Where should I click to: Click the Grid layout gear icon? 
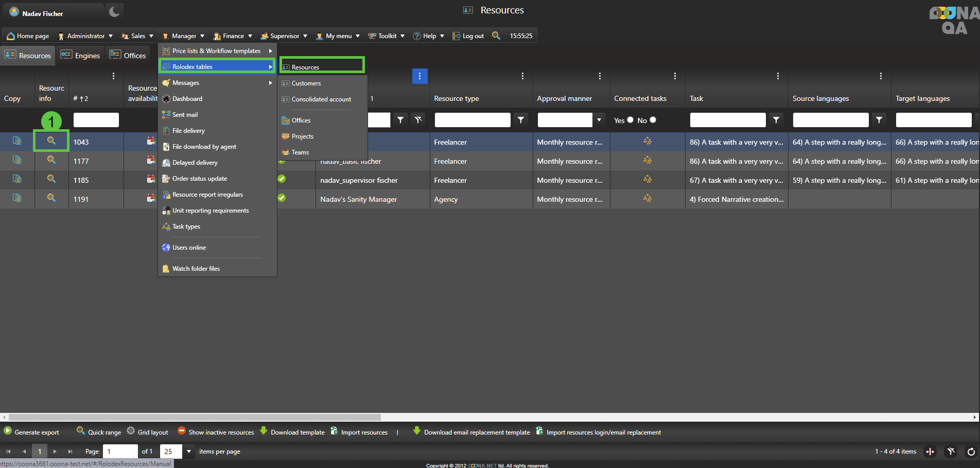click(x=131, y=431)
